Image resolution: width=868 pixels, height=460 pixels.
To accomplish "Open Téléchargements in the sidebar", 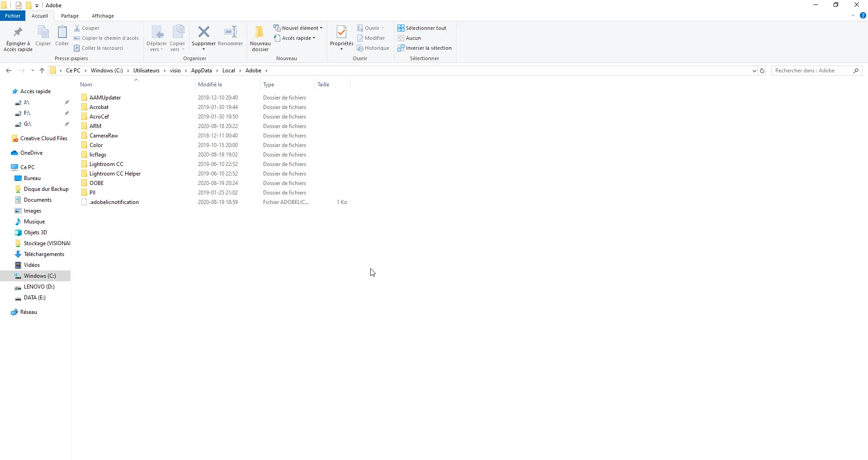I will click(x=44, y=254).
